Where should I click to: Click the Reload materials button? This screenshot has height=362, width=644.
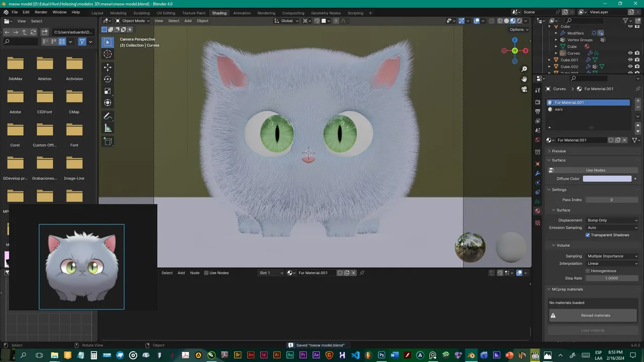tap(593, 315)
